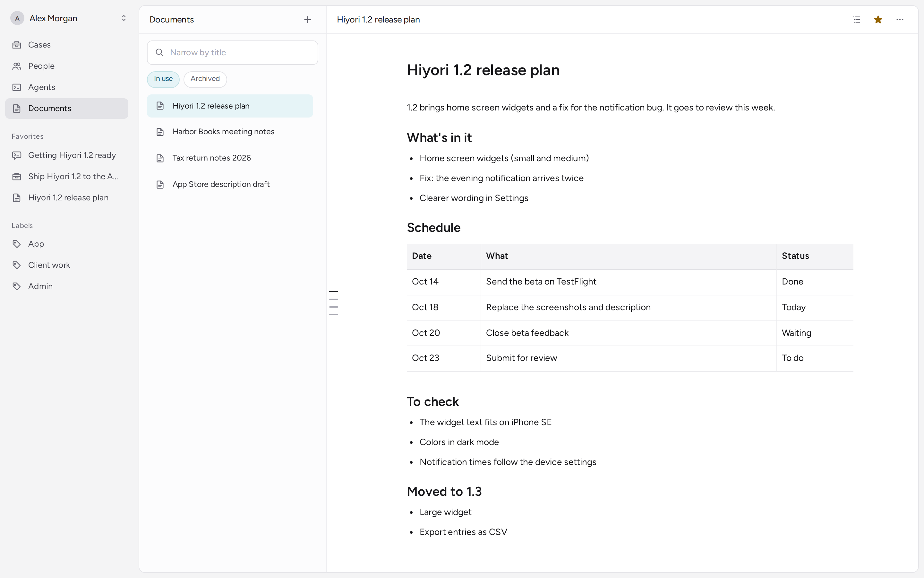This screenshot has width=924, height=578.
Task: Select the Submit for review cell
Action: [x=629, y=359]
